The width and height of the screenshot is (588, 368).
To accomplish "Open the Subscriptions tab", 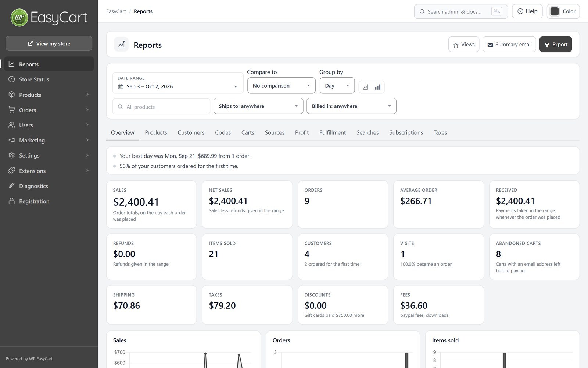I will (x=406, y=132).
